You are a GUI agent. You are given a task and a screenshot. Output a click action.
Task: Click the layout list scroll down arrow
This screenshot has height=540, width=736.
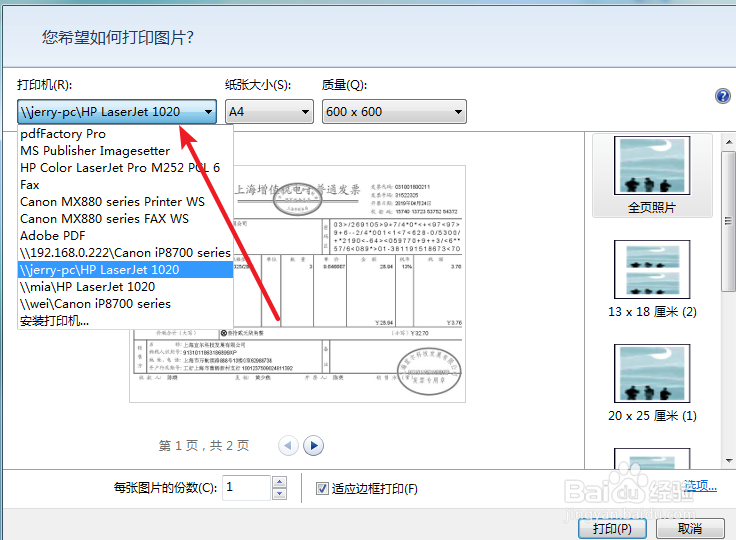pyautogui.click(x=729, y=461)
